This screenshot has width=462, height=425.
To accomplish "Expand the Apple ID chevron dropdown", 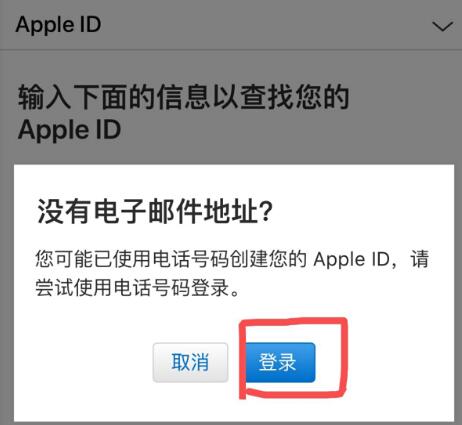I will [442, 27].
